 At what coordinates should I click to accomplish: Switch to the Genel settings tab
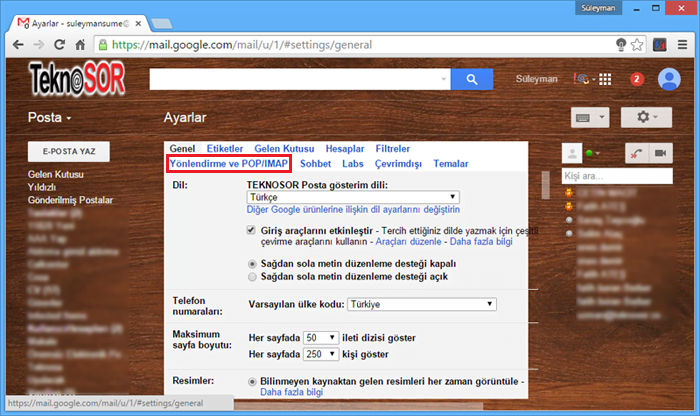tap(182, 149)
